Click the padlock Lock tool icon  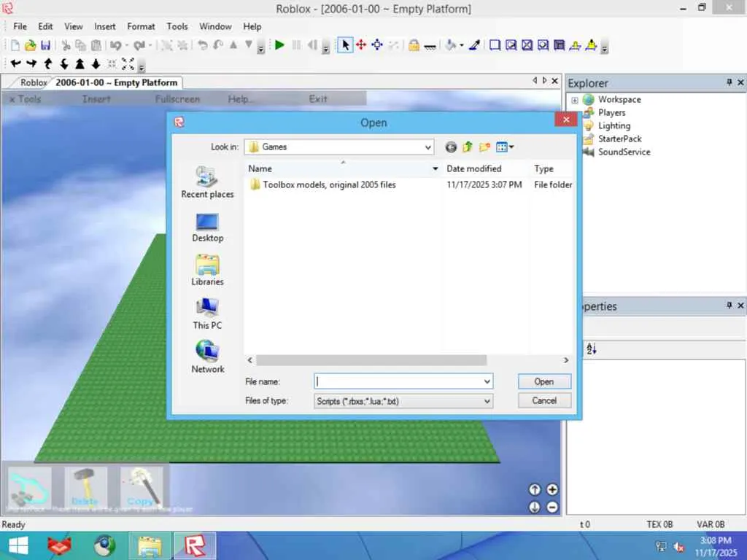pos(414,45)
